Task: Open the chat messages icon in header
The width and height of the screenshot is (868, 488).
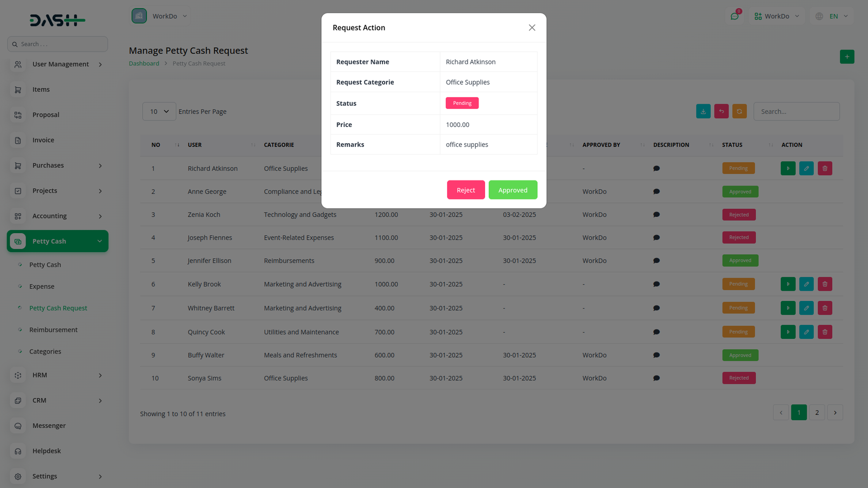Action: pyautogui.click(x=735, y=16)
